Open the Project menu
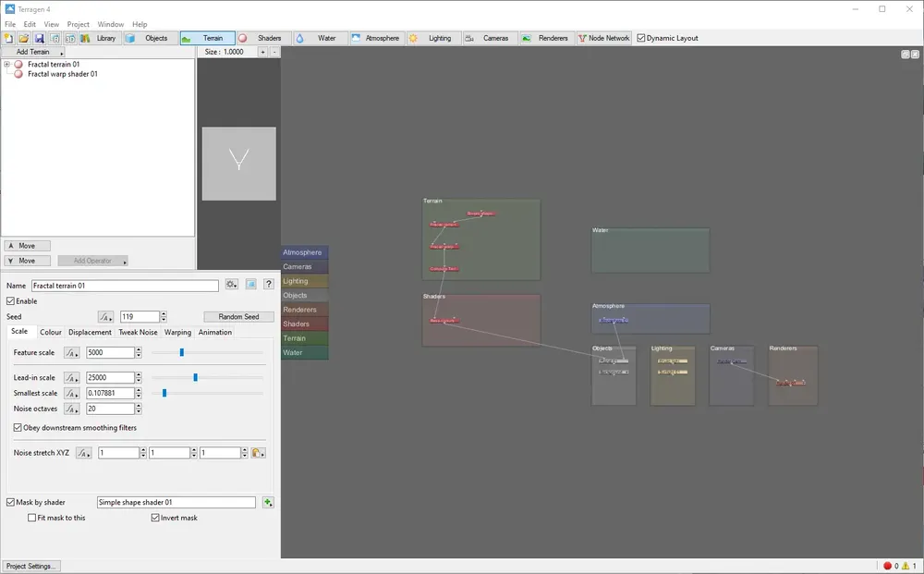 tap(78, 24)
